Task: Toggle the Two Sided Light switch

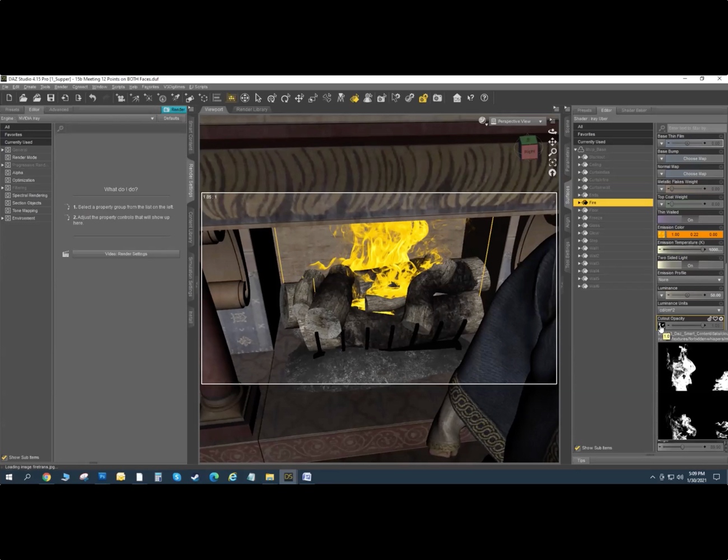Action: 690,265
